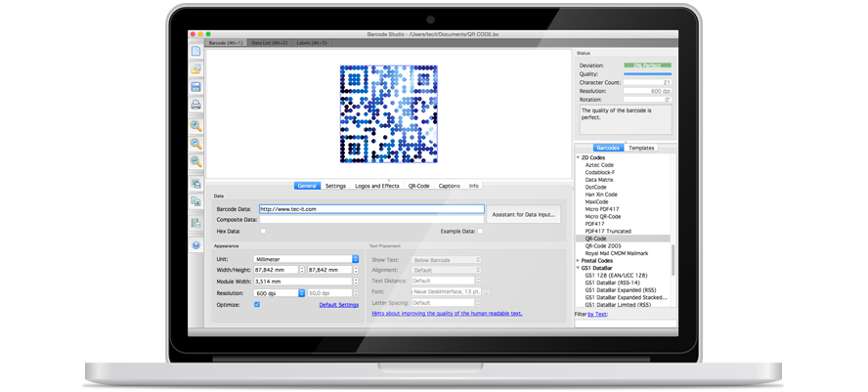Select QR-Code 2005 in the list
The width and height of the screenshot is (868, 392).
click(x=603, y=245)
